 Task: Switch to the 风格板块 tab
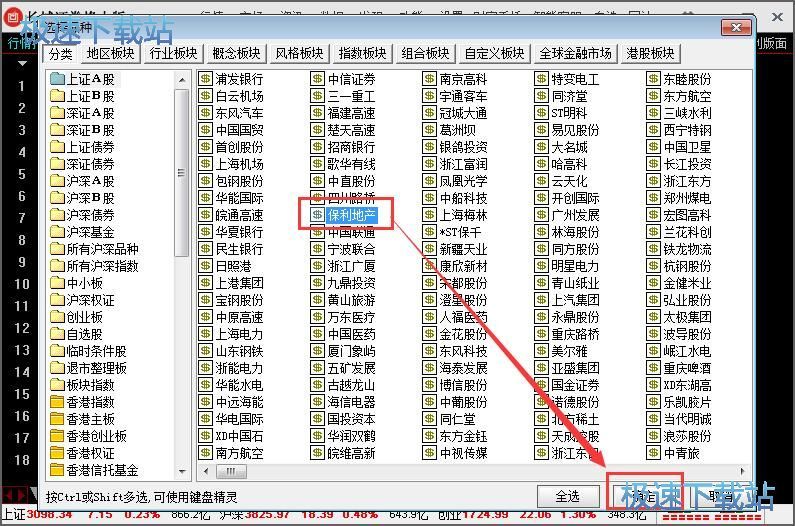point(299,53)
